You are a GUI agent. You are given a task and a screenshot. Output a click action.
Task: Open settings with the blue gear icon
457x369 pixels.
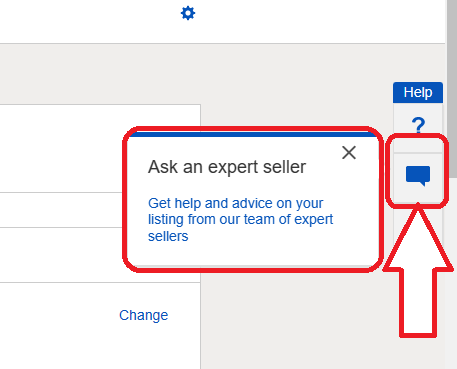188,13
